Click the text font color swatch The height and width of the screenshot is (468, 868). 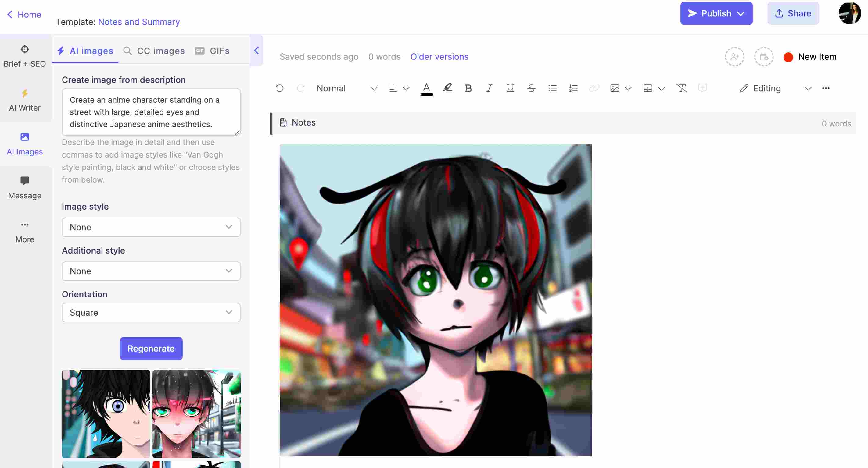[426, 94]
